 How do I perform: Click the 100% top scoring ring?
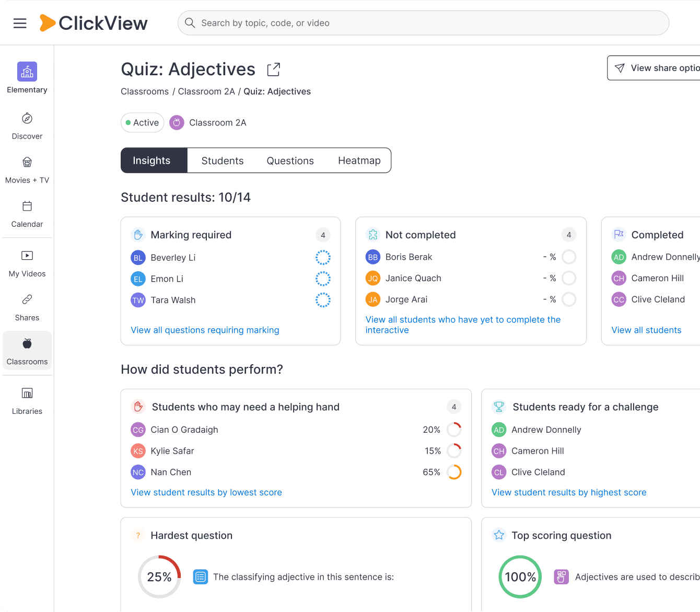tap(520, 577)
